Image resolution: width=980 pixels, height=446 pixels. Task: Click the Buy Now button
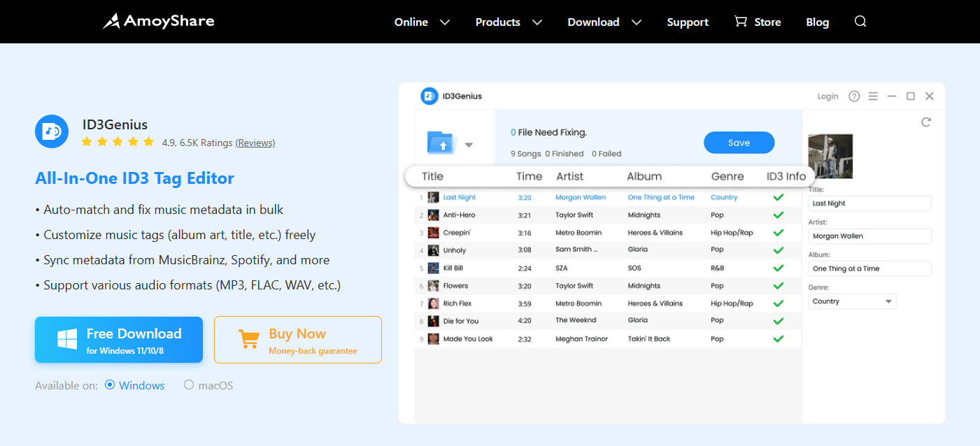[298, 340]
